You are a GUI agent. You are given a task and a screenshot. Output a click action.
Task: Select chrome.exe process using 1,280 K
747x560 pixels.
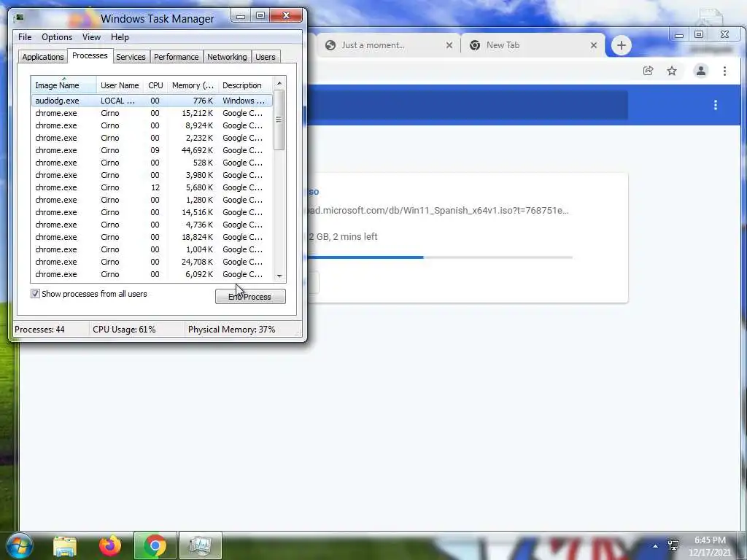tap(152, 200)
